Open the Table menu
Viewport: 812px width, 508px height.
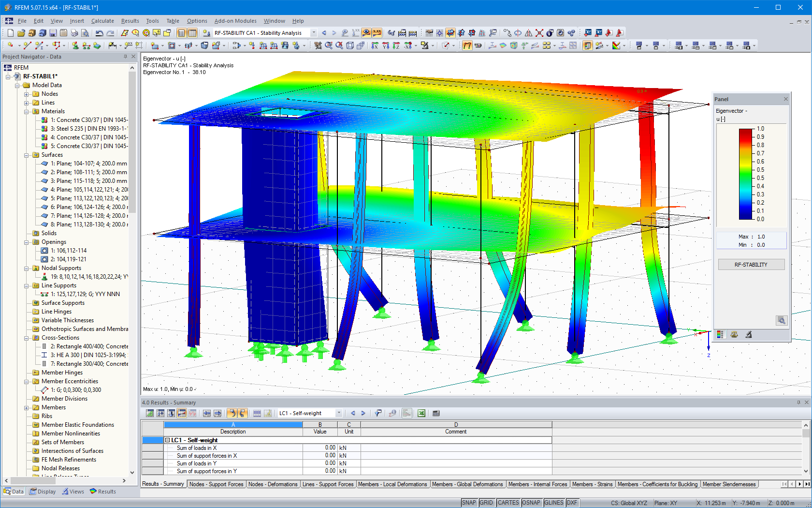(173, 21)
